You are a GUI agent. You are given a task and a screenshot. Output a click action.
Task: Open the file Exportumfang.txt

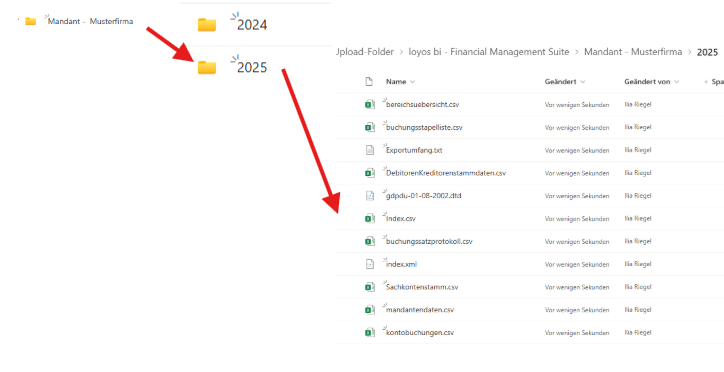tap(414, 150)
